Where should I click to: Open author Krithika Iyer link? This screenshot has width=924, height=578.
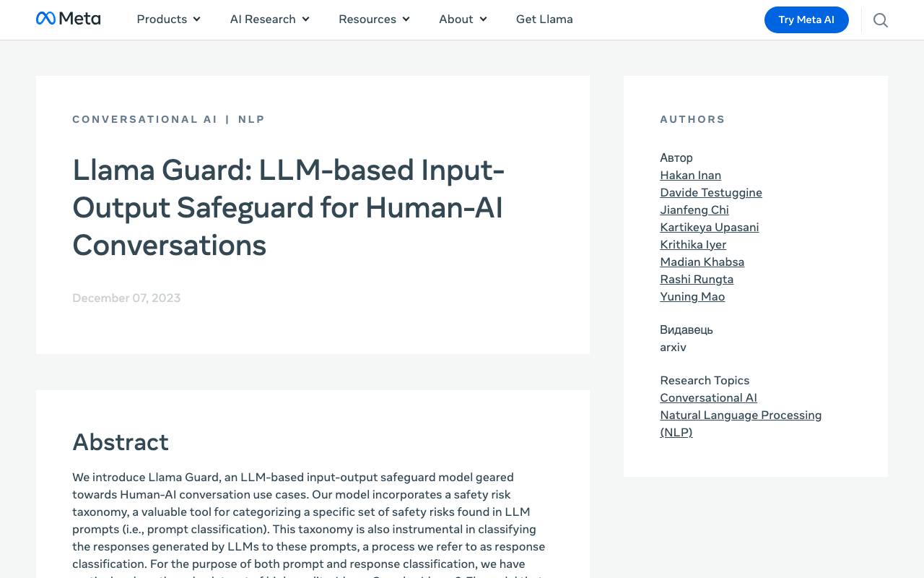point(693,244)
